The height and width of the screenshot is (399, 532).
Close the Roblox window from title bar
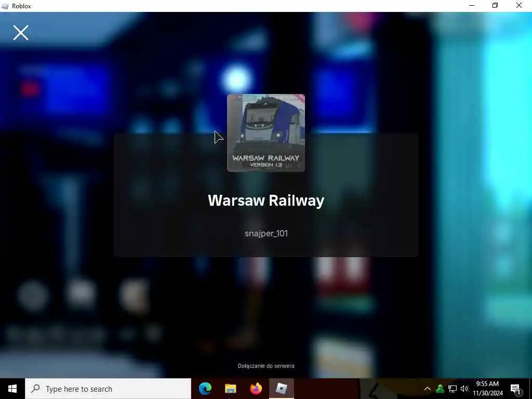point(519,6)
